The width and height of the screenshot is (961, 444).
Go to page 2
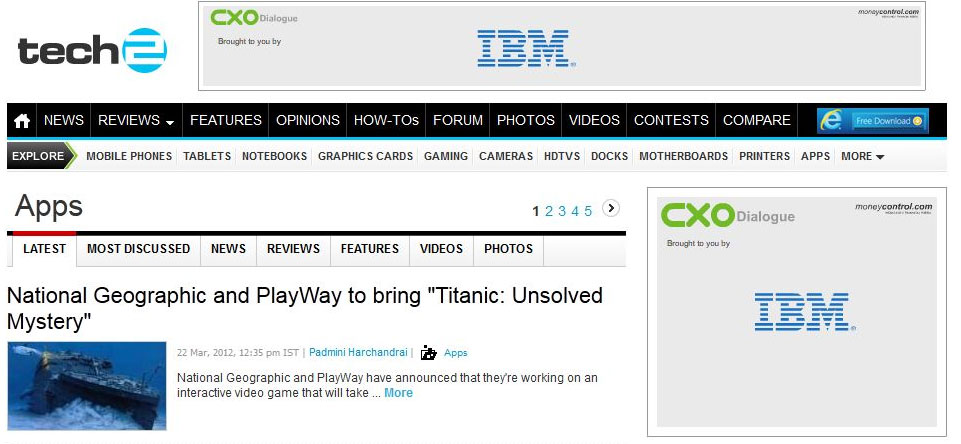(x=549, y=212)
